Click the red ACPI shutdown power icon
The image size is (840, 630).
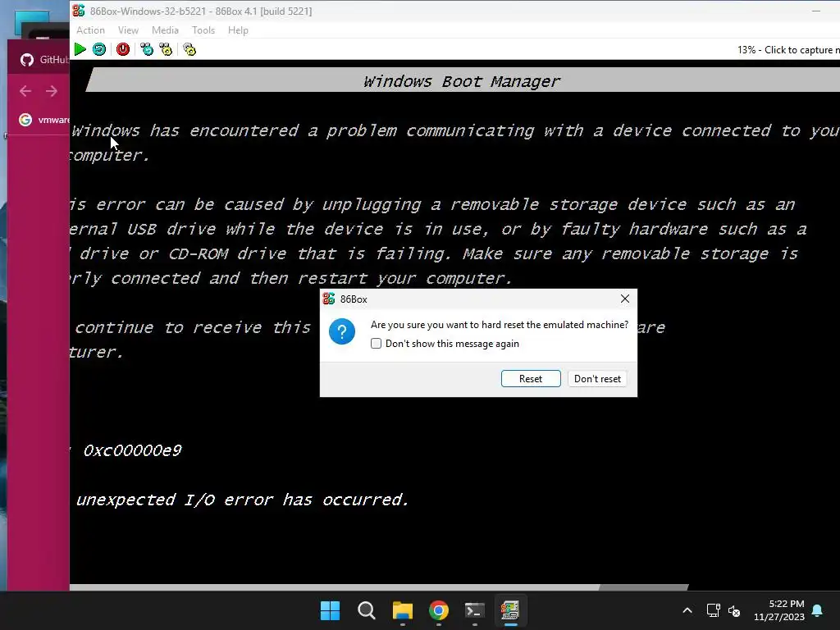click(x=123, y=49)
